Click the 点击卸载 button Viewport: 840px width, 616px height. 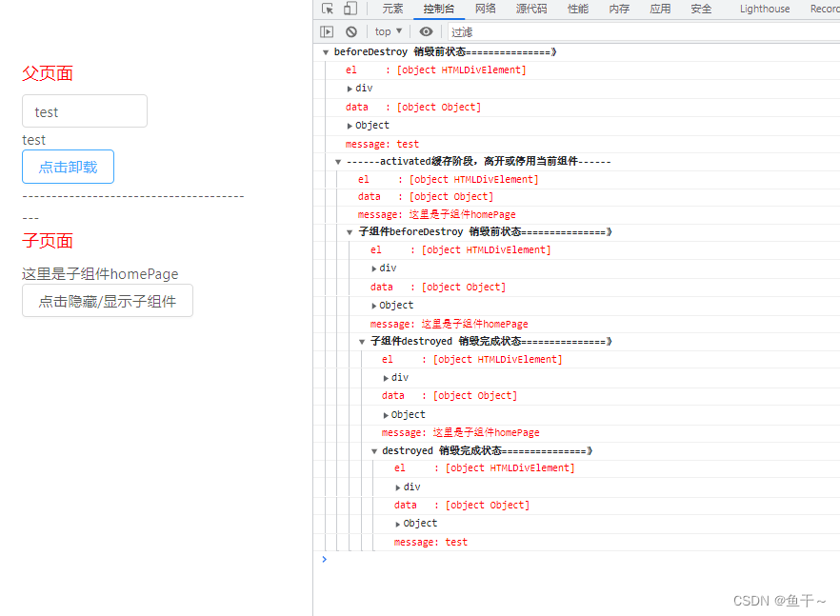click(x=68, y=168)
